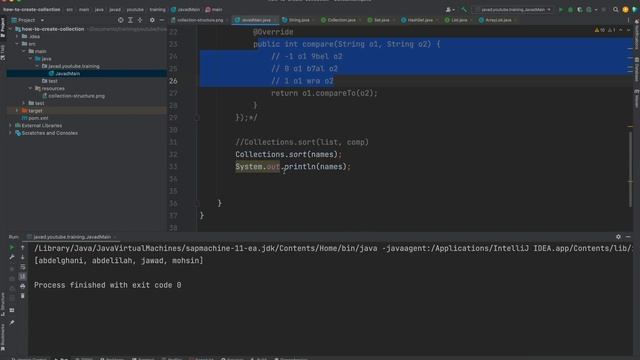Click JavadMain breadcrumb in navigation bar
The height and width of the screenshot is (360, 640).
coord(186,9)
